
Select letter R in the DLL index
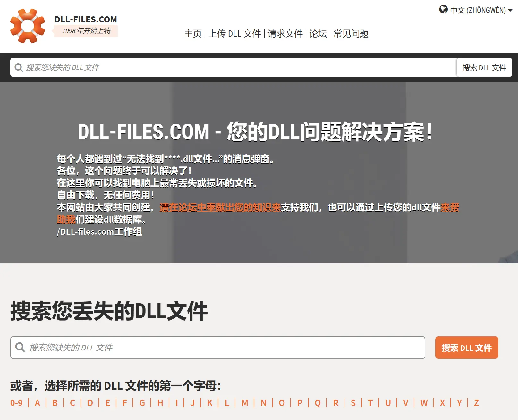[336, 403]
